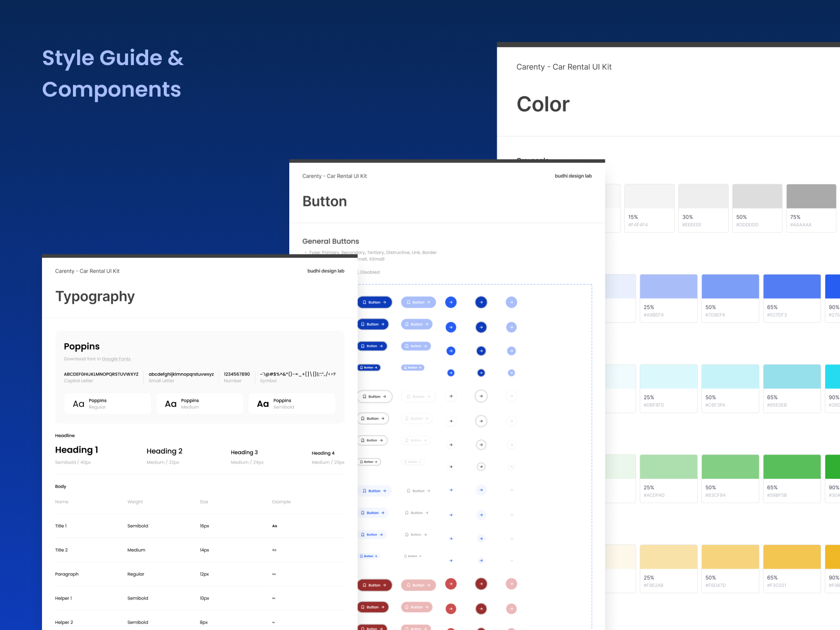Image resolution: width=840 pixels, height=630 pixels.
Task: Click the largest dark navy arrow icon button
Action: point(481,302)
